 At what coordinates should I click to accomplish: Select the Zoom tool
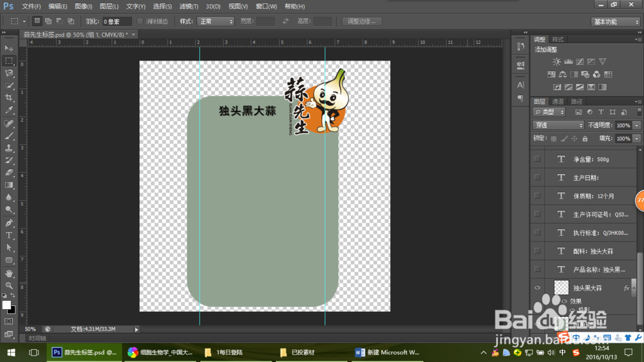(8, 285)
